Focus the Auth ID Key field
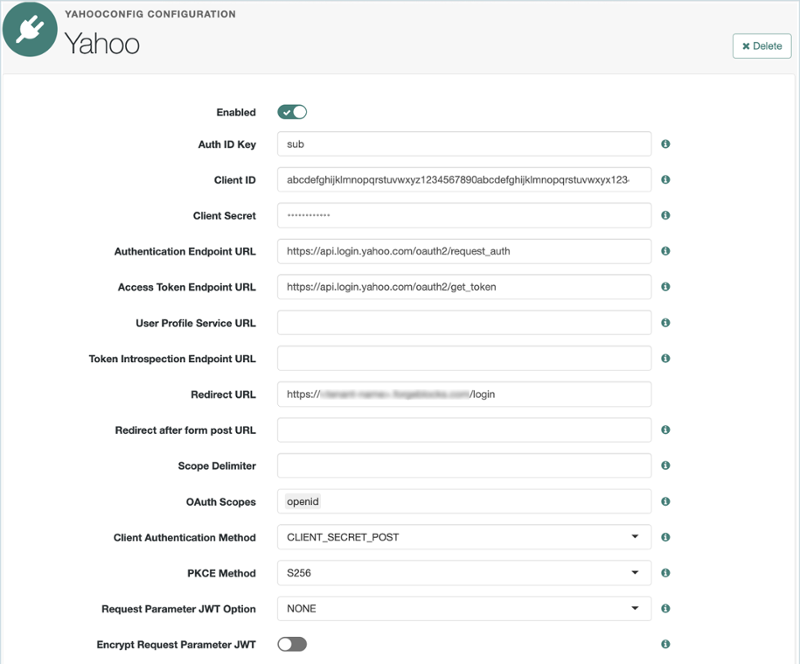 (x=464, y=144)
